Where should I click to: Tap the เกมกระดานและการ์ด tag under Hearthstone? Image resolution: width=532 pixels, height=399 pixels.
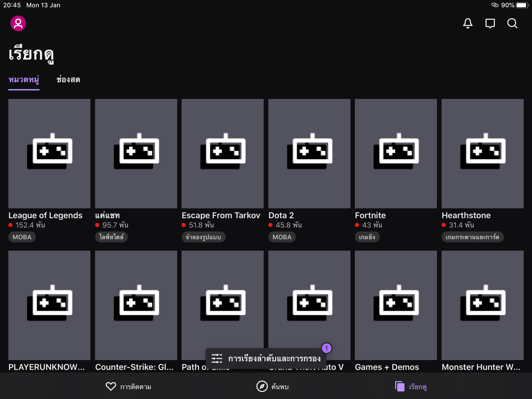click(472, 237)
